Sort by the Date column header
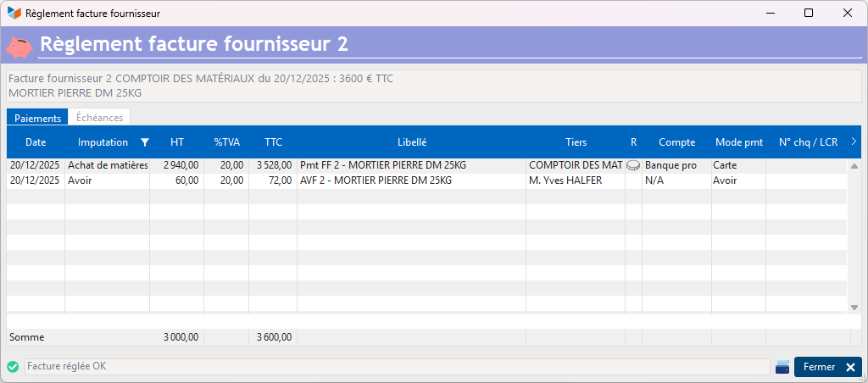 [36, 142]
